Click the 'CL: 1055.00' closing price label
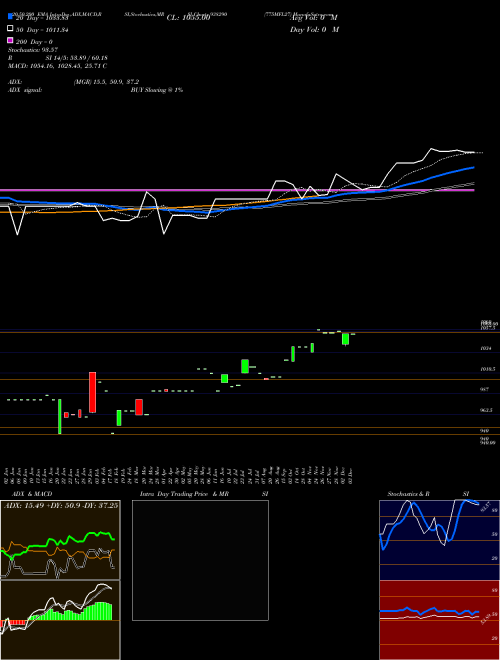Screen dimensions: 500x660 point(188,18)
